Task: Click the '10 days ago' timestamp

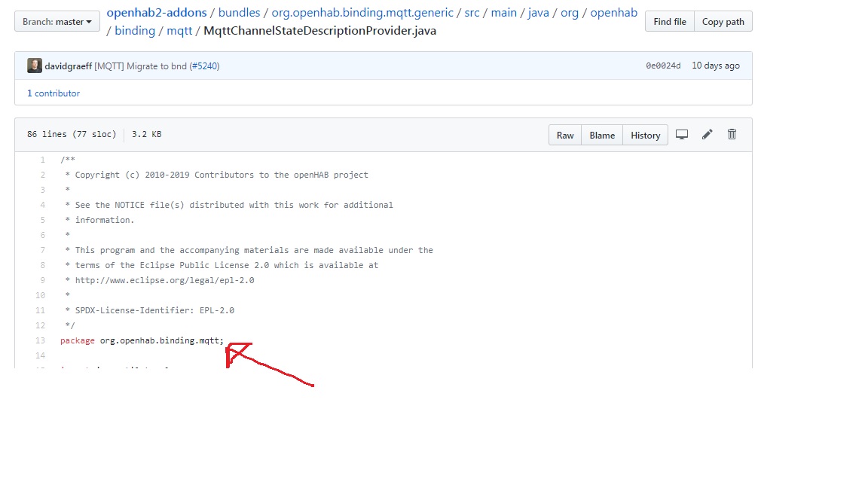Action: click(715, 66)
